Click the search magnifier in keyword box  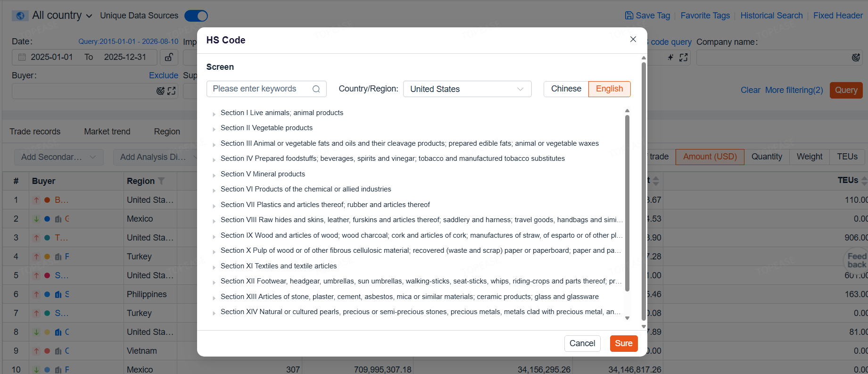316,89
